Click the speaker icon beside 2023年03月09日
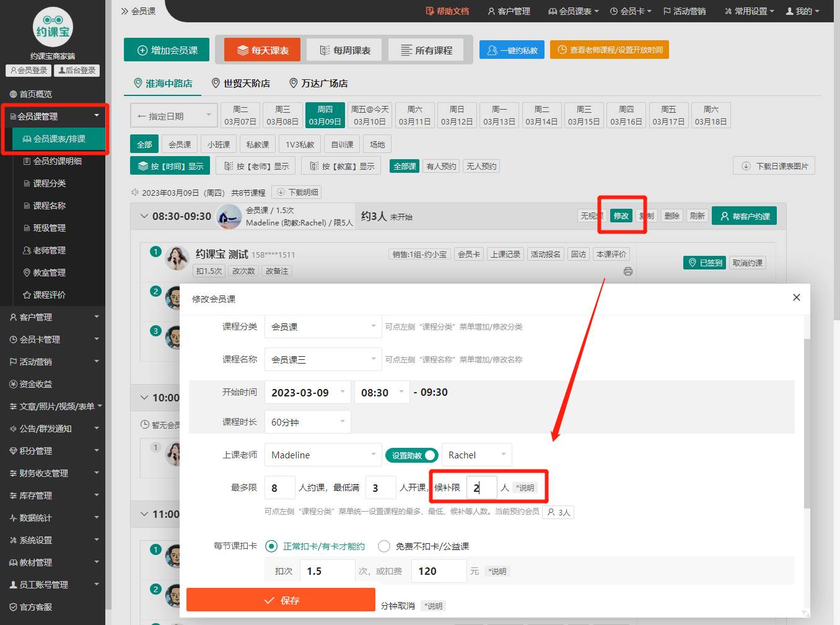The width and height of the screenshot is (840, 625). 134,193
